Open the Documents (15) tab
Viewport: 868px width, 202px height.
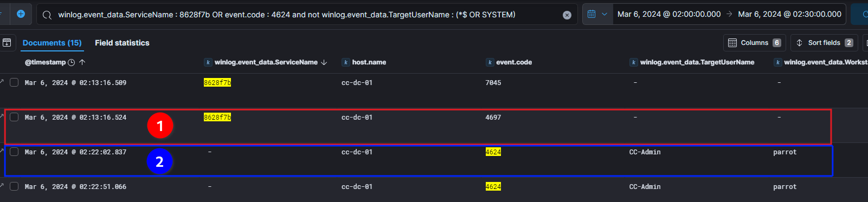[x=52, y=43]
